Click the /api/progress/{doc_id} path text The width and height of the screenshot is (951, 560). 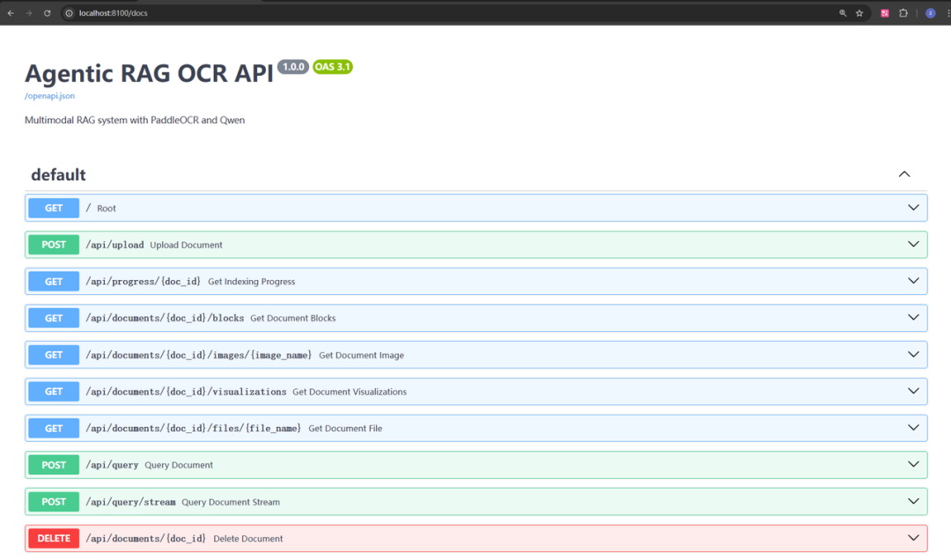click(x=144, y=282)
